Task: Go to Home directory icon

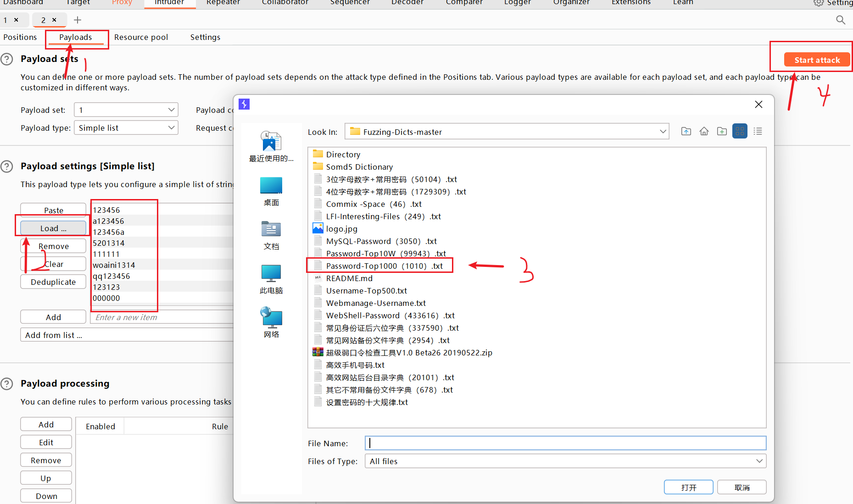Action: pyautogui.click(x=704, y=132)
